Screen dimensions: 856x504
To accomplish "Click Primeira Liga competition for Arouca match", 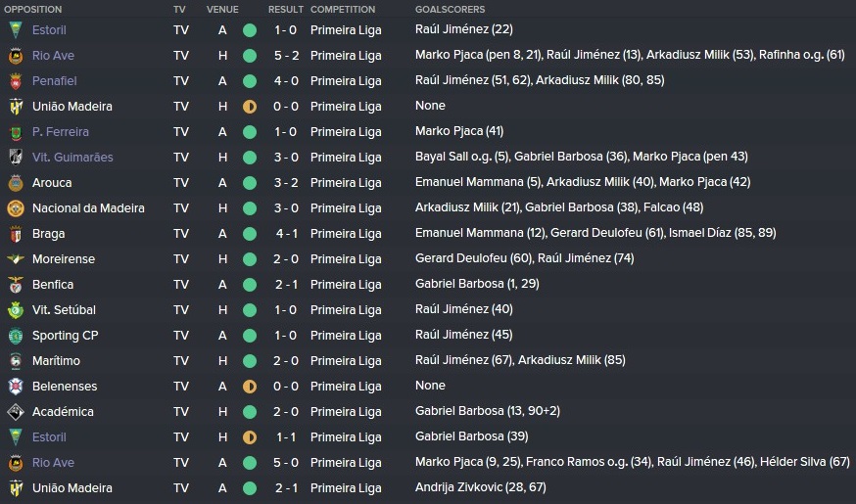I will click(x=346, y=183).
